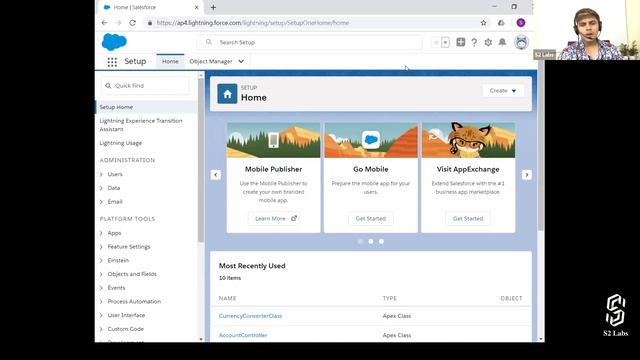The height and width of the screenshot is (360, 640).
Task: Click the main page vertical scrollbar
Action: pos(541,147)
